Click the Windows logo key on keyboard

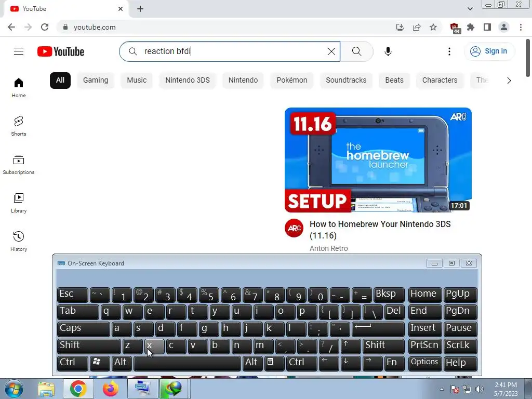(x=99, y=363)
